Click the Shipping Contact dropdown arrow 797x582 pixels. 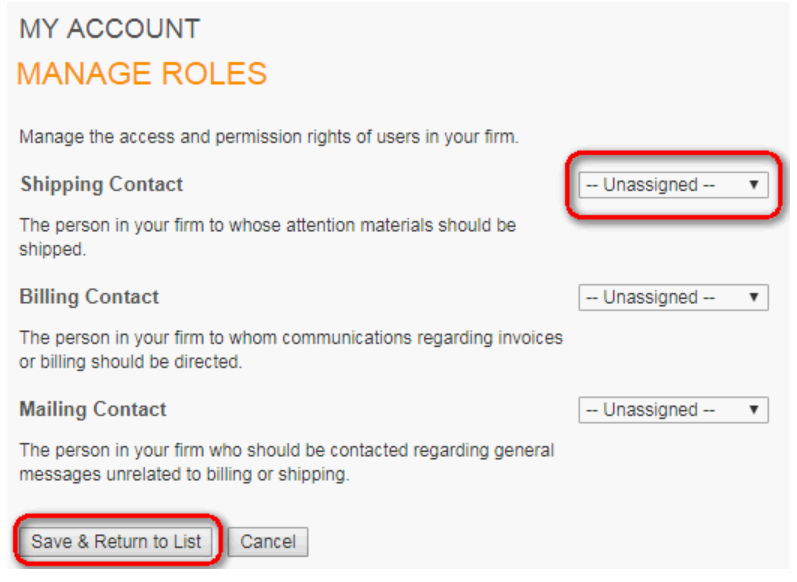coord(753,185)
